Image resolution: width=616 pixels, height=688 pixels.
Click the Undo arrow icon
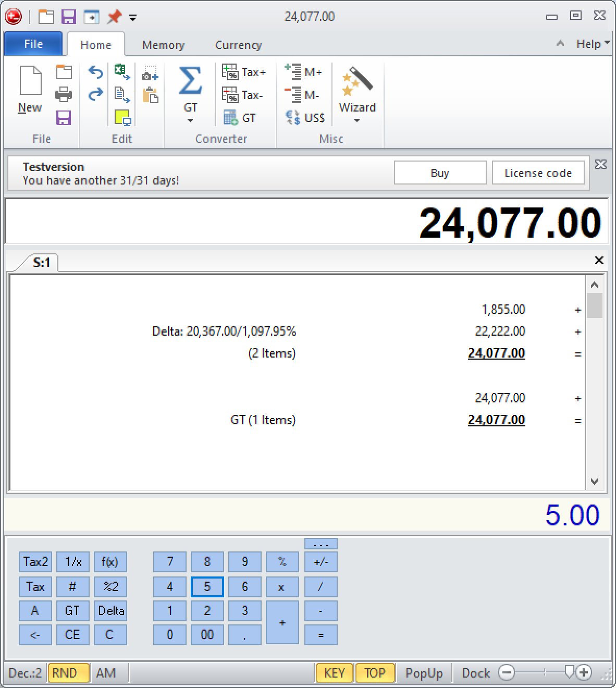(96, 72)
